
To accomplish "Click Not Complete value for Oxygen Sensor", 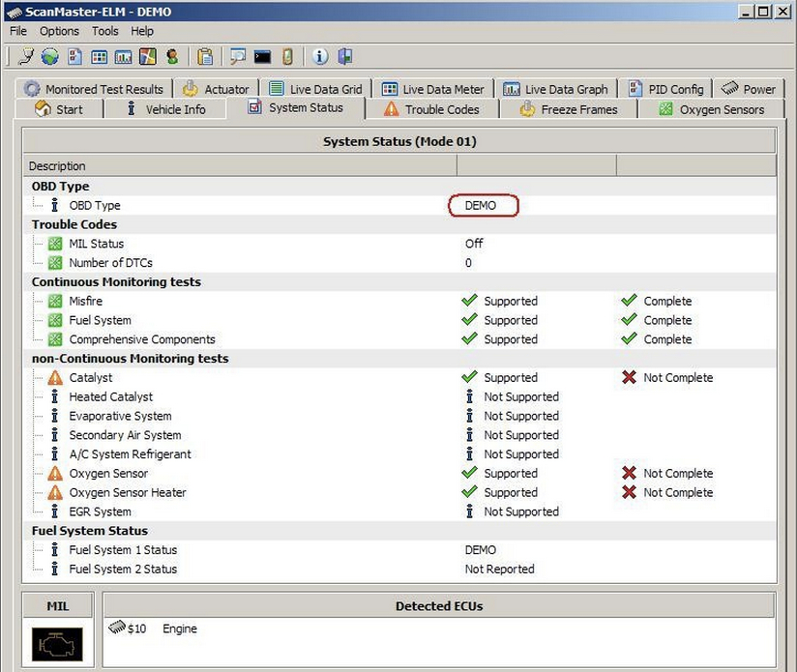I will pyautogui.click(x=679, y=474).
